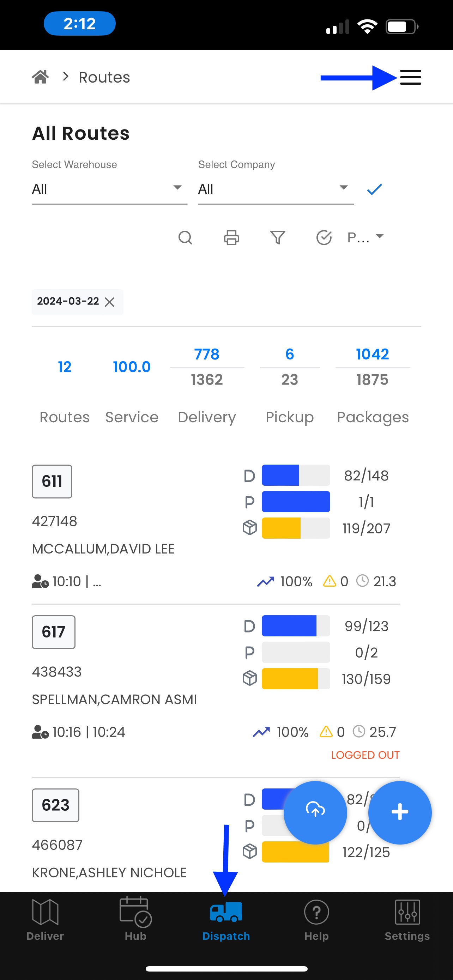Click Routes breadcrumb link

104,77
